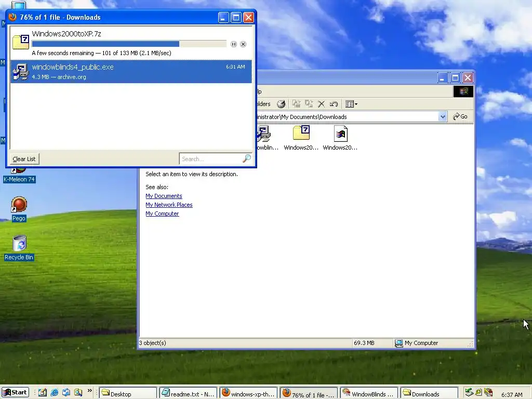532x399 pixels.
Task: Switch to the WindowBlinds taskbar button
Action: click(x=369, y=393)
